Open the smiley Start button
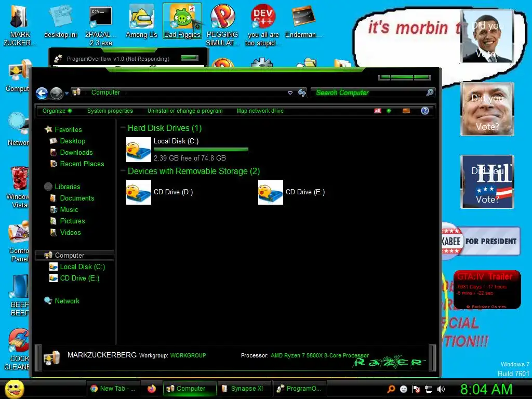532x399 pixels. click(x=14, y=389)
